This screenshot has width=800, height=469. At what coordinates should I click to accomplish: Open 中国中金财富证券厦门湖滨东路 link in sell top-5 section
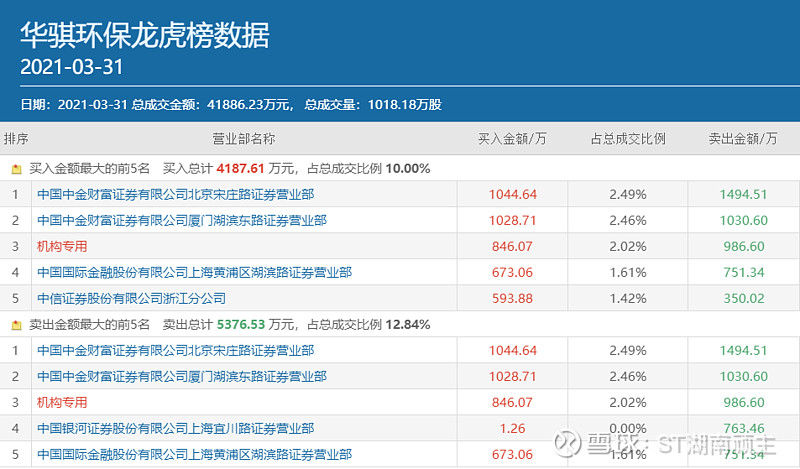click(182, 377)
